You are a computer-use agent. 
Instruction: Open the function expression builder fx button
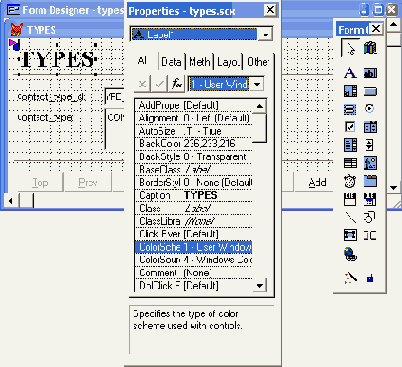tap(177, 84)
